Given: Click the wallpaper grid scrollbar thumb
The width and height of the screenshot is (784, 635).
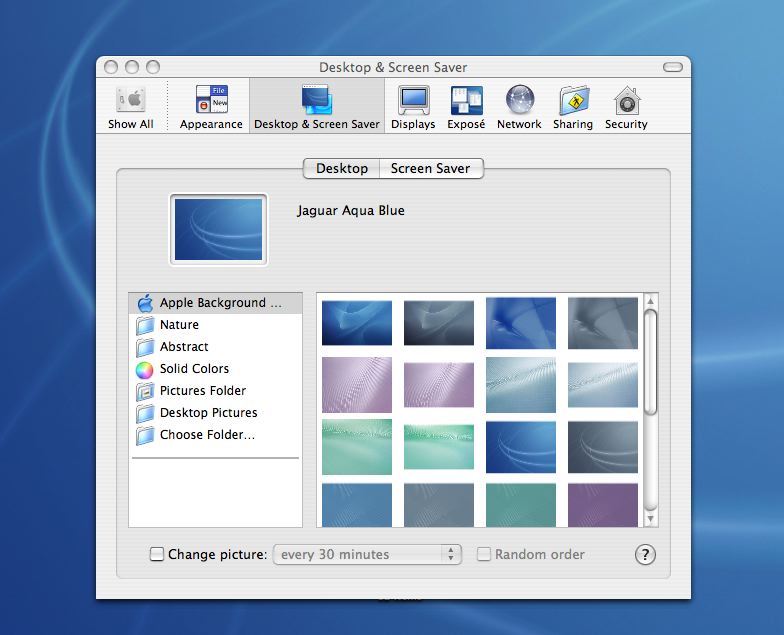Looking at the screenshot, I should point(650,362).
